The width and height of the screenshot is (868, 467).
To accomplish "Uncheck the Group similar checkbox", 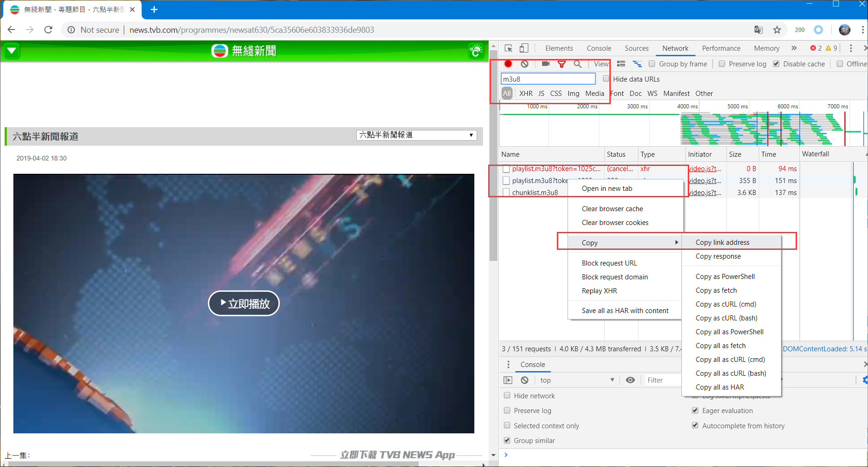I will coord(507,440).
